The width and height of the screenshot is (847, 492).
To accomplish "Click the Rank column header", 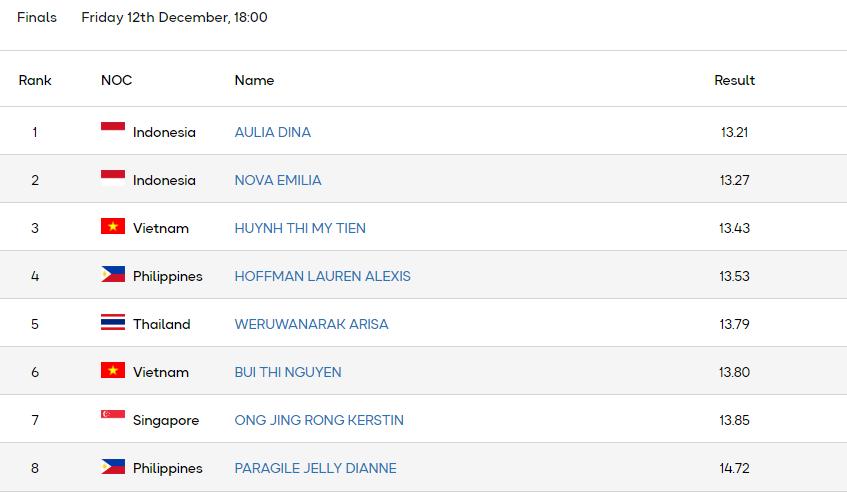I will (x=35, y=80).
